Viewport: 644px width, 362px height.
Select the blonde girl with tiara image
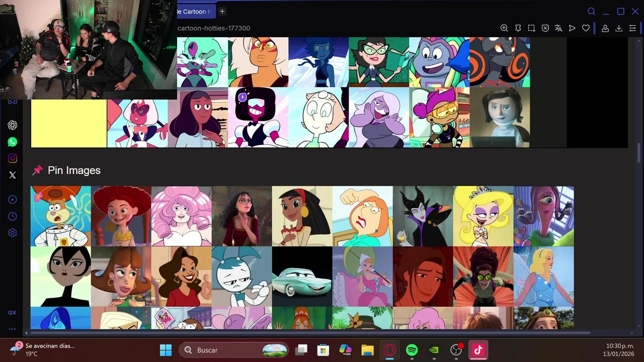[x=484, y=216]
